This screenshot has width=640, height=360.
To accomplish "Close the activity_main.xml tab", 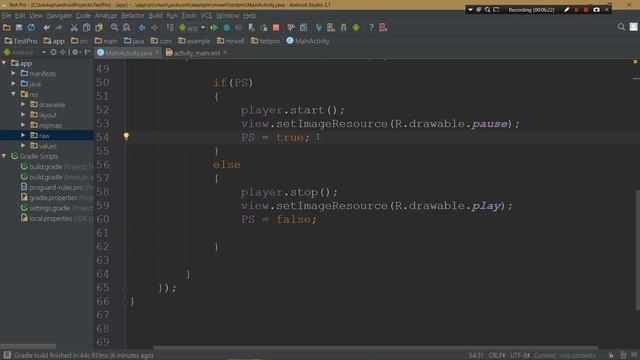I will [225, 53].
